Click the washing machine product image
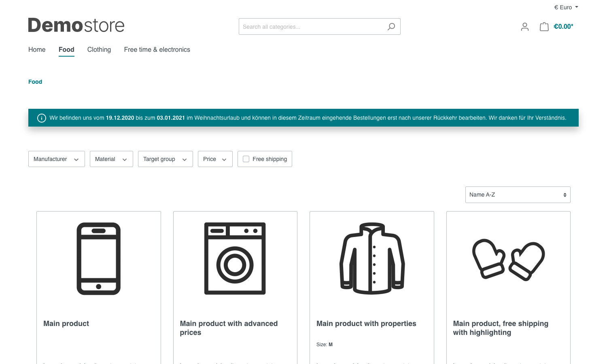The image size is (607, 364). point(235,258)
